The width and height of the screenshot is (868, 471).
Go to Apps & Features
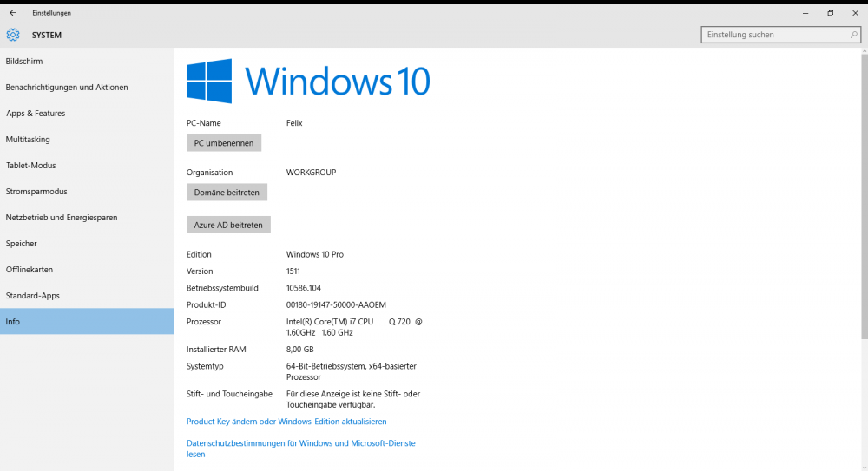[x=36, y=114]
